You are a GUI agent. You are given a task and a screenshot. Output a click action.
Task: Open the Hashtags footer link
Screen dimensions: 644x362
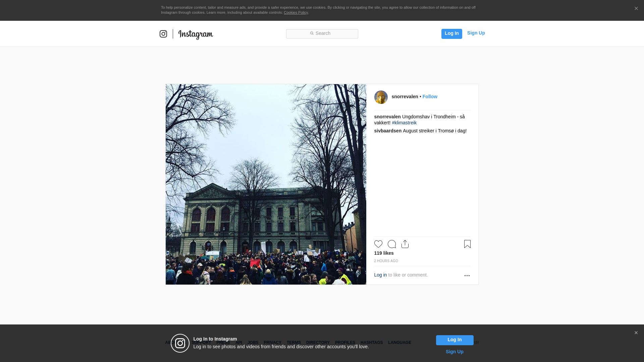click(372, 343)
